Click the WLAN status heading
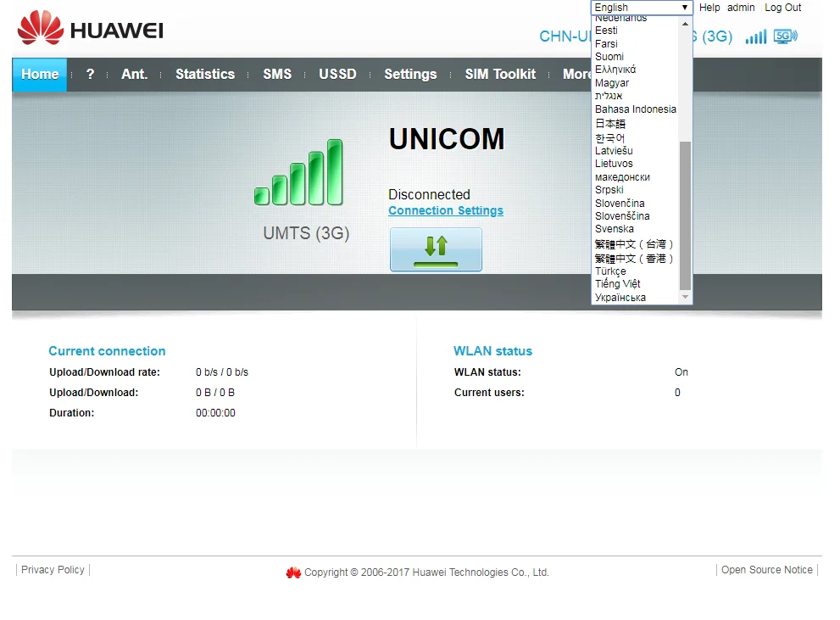Viewport: 840px width, 620px height. pos(492,351)
